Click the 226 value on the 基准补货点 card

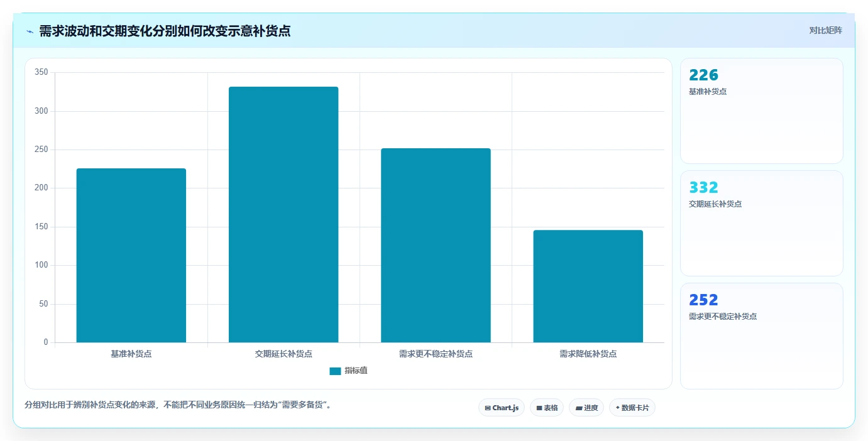pyautogui.click(x=703, y=75)
